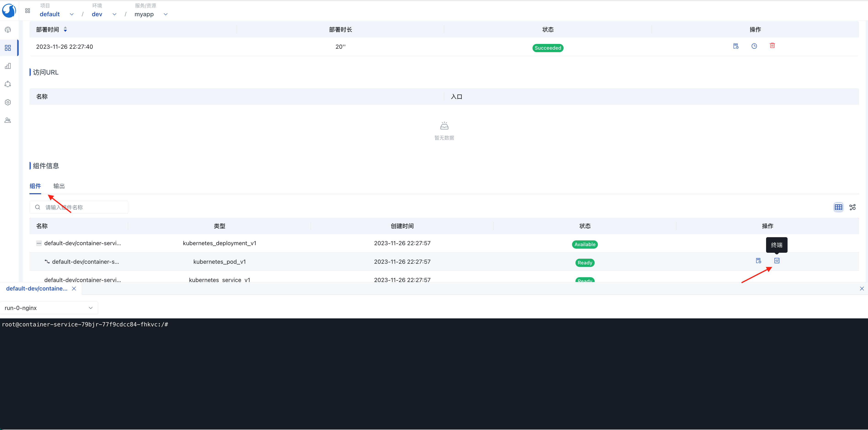The width and height of the screenshot is (868, 430).
Task: Click the 入口 column header
Action: [x=456, y=97]
